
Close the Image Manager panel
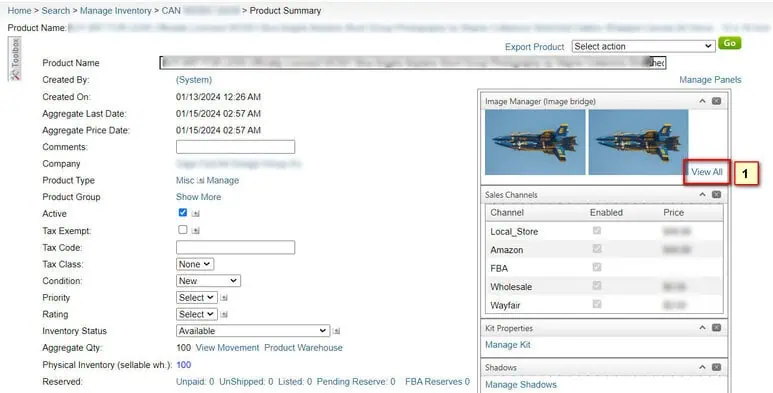[x=716, y=101]
